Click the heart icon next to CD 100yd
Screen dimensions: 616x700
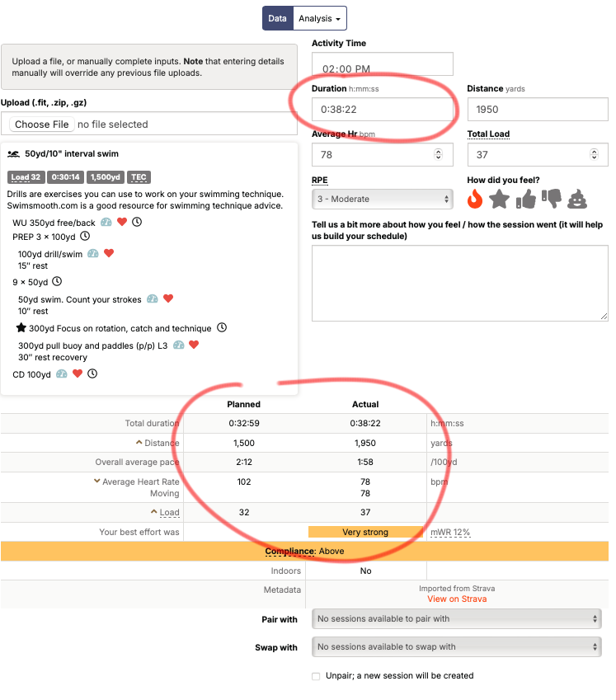(x=78, y=373)
